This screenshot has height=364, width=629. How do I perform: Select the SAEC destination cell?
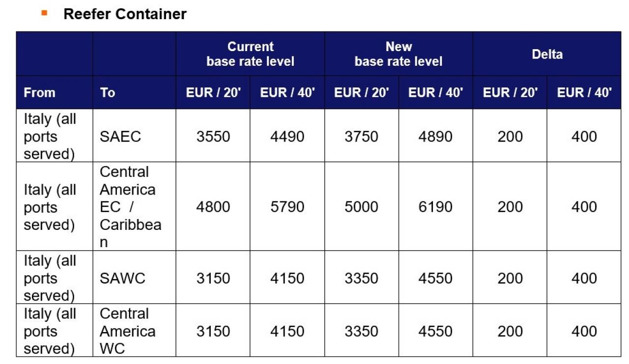[134, 136]
